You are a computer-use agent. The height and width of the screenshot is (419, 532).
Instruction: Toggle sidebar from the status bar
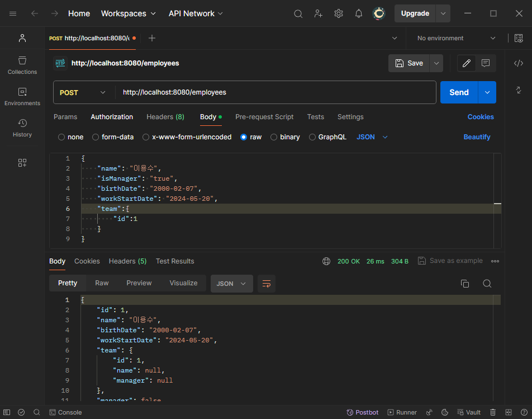(7, 412)
